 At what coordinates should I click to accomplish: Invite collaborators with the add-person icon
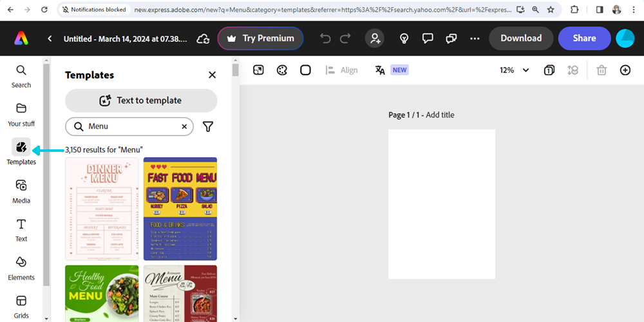point(375,39)
